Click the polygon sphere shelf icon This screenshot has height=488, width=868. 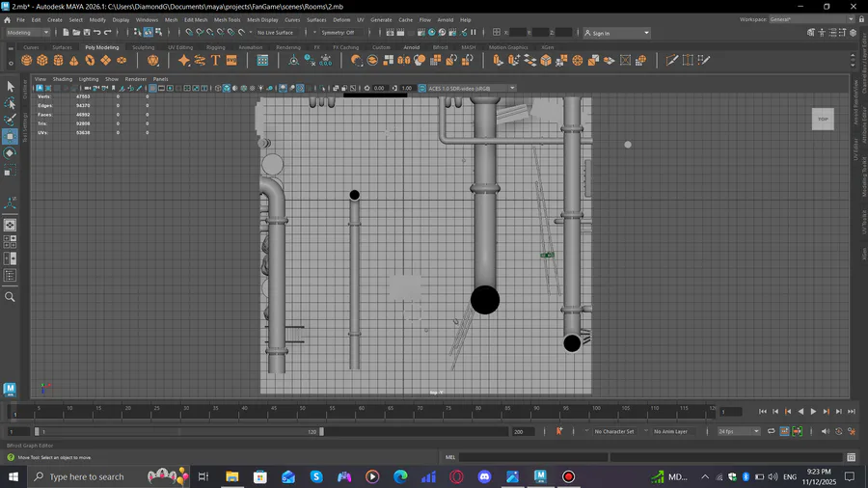[x=27, y=60]
